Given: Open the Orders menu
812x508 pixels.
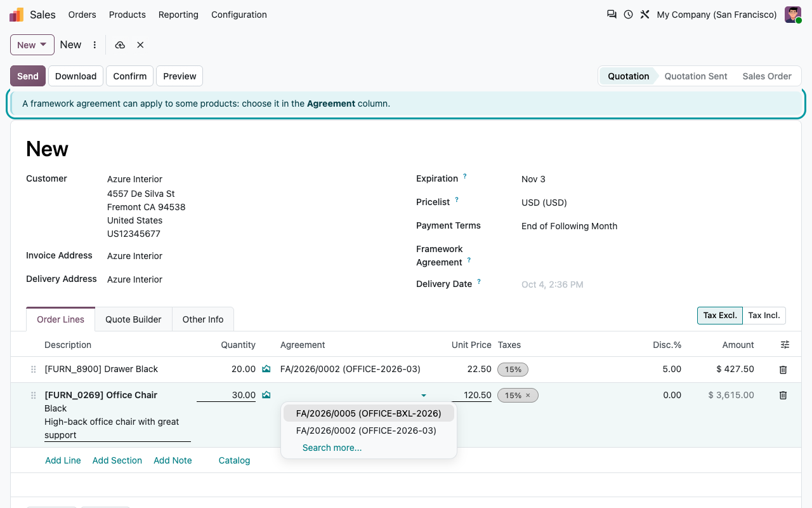Looking at the screenshot, I should 82,15.
